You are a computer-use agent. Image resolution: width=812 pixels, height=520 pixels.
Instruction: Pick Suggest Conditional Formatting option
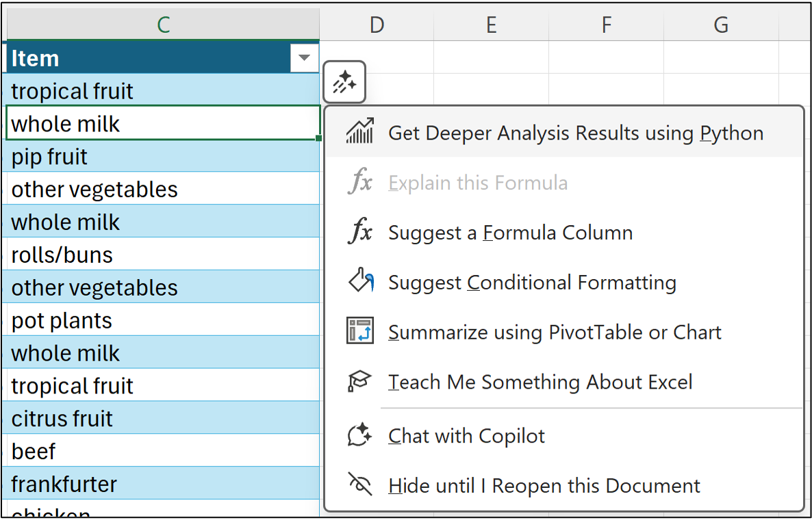point(532,283)
